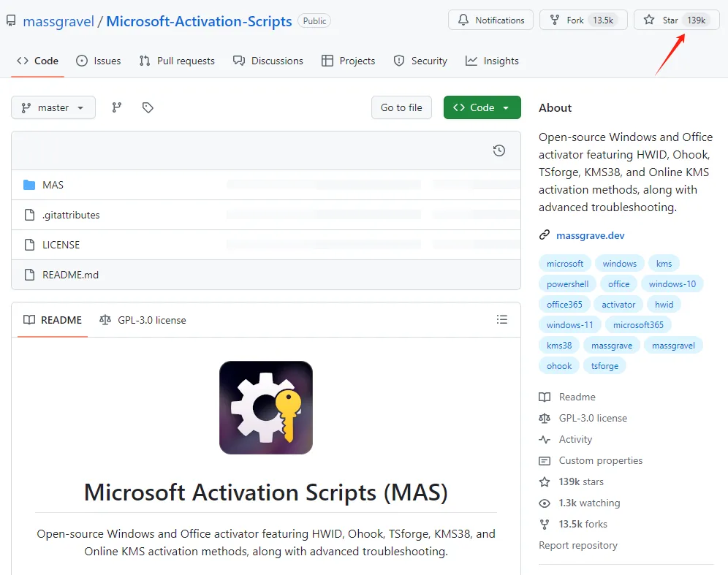Select the branches icon next to master
This screenshot has width=728, height=575.
116,107
